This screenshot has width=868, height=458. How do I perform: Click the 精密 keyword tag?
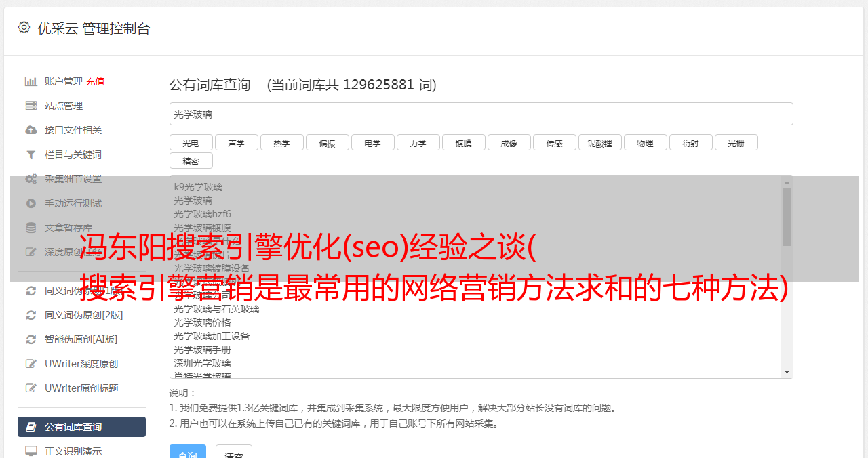tap(191, 161)
